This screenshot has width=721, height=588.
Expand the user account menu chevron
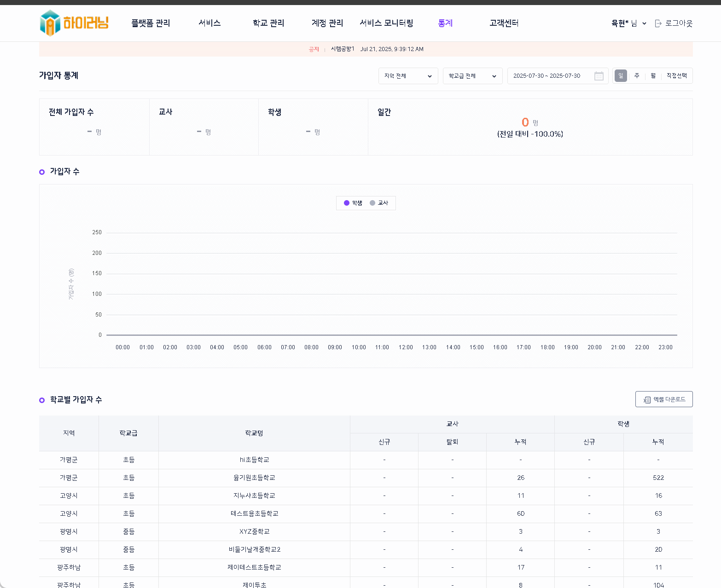(644, 23)
